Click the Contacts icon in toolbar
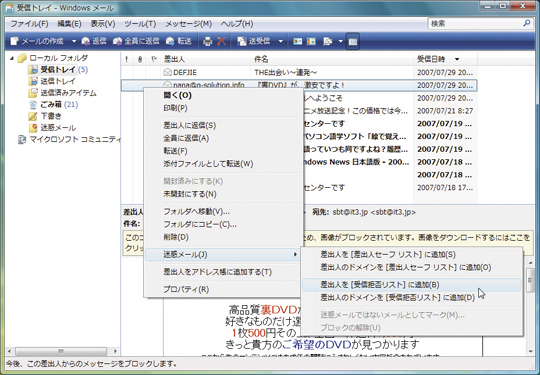The image size is (540, 375). 298,41
